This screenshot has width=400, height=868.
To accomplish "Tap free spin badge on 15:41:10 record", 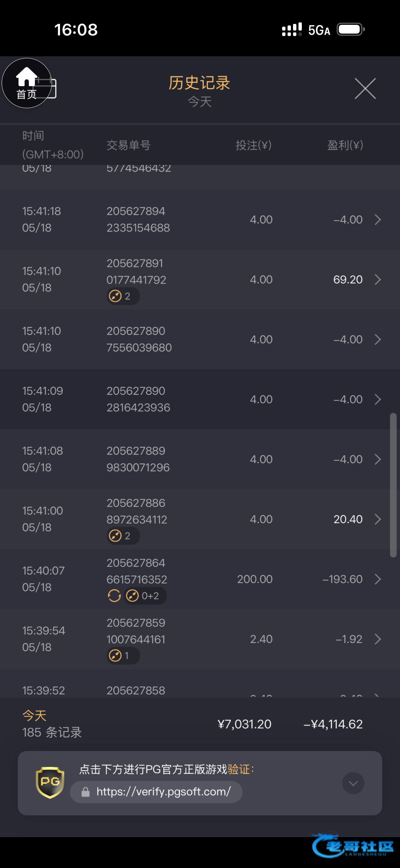I will (x=123, y=296).
